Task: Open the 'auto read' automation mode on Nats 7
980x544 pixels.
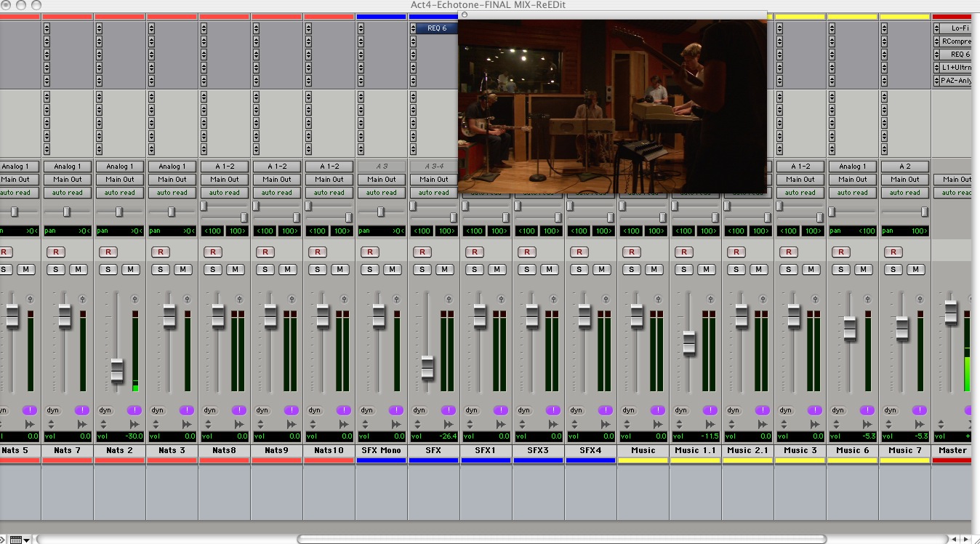Action: pyautogui.click(x=68, y=193)
